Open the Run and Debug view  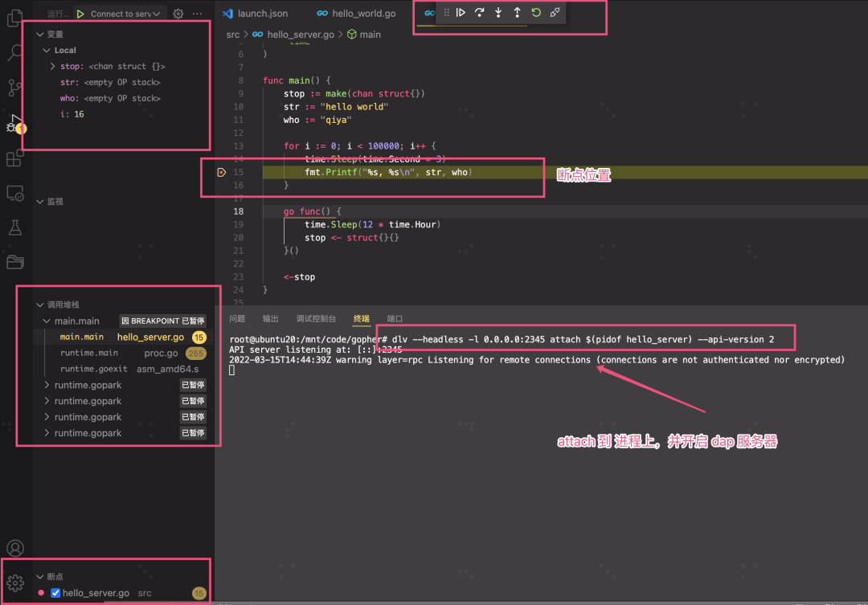tap(15, 124)
